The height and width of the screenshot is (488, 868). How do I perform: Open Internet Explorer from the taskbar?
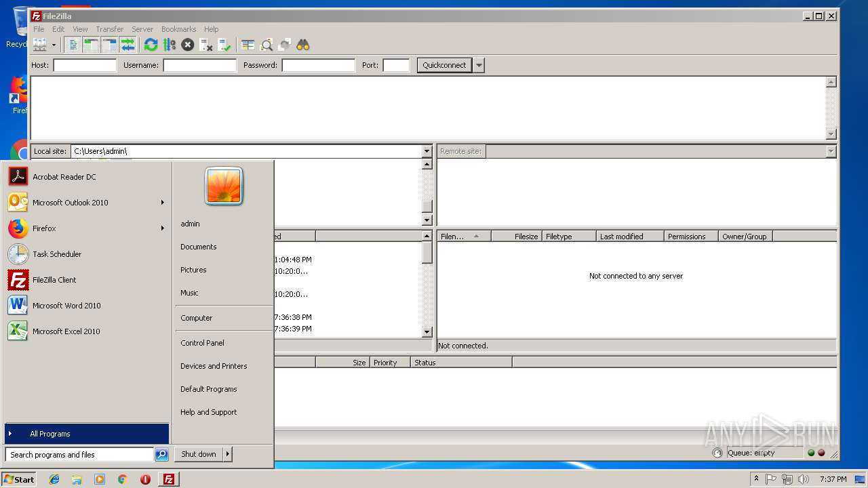(54, 479)
